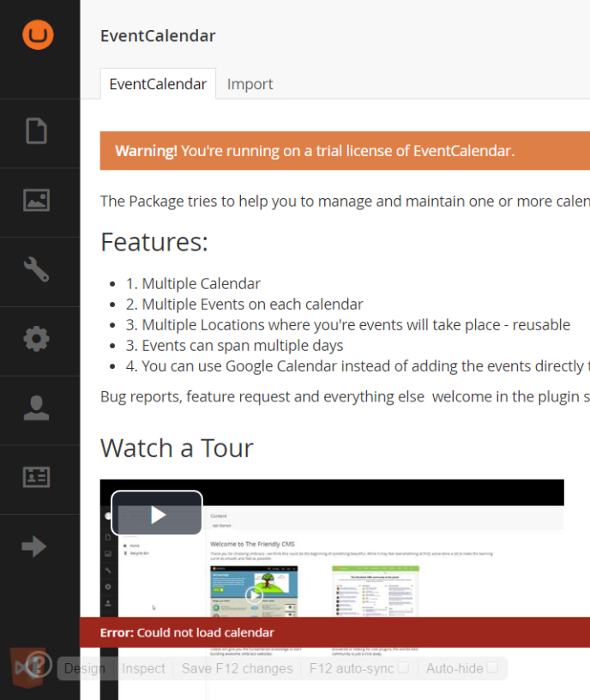Switch to the EventCalendar tab
Viewport: 590px width, 700px height.
pos(158,84)
